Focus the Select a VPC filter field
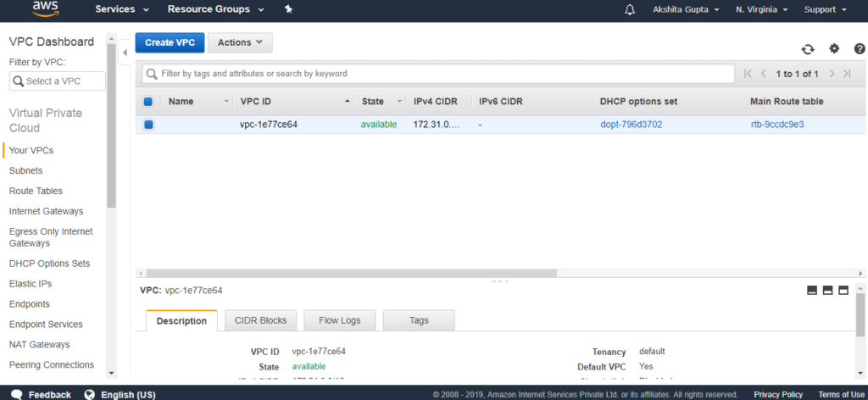The height and width of the screenshot is (400, 868). point(58,81)
